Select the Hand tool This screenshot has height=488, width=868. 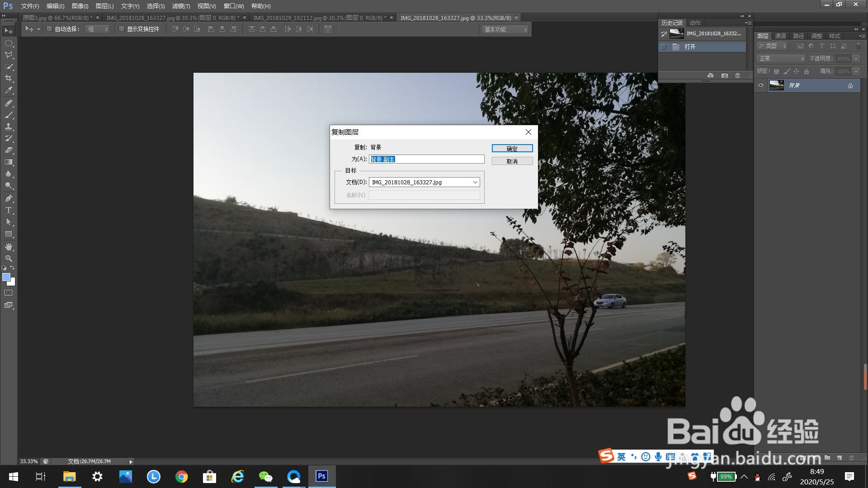[9, 247]
